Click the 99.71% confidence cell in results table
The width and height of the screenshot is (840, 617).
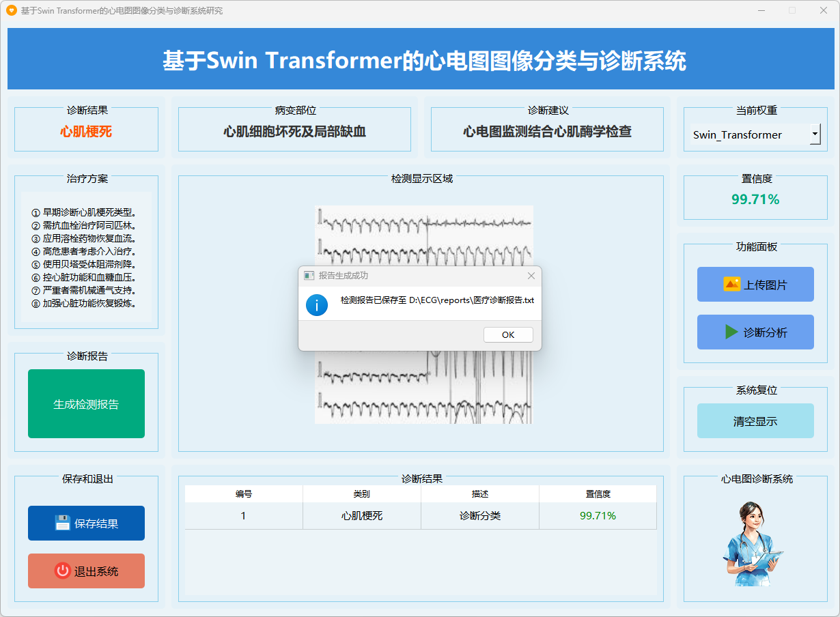click(x=598, y=516)
